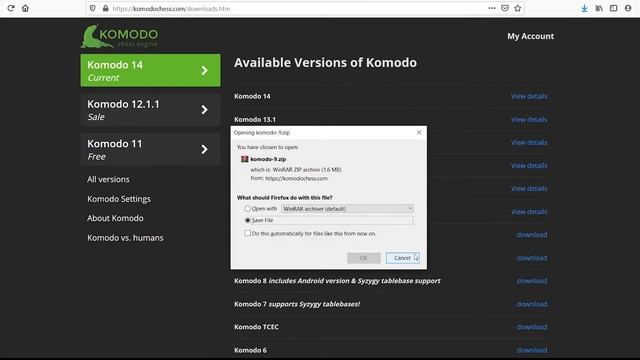Check 'Do this automatically for files like this'
The width and height of the screenshot is (640, 360).
point(247,233)
